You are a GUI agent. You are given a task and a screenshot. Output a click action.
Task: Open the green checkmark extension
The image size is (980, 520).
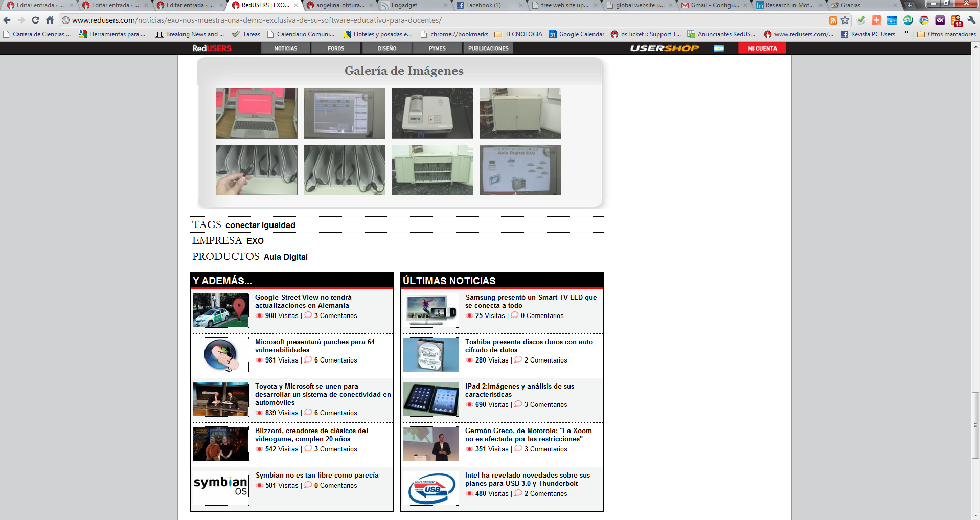coord(861,20)
